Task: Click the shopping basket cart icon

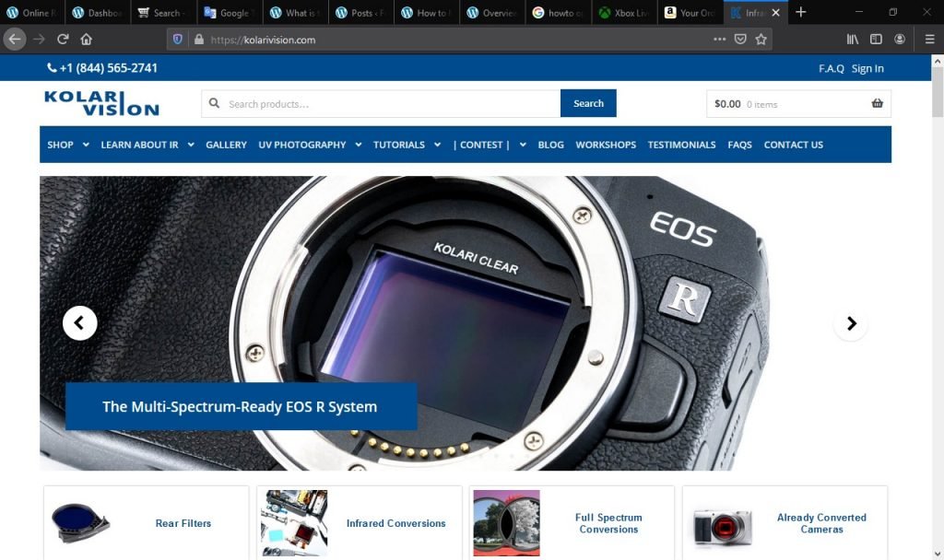Action: pos(878,103)
